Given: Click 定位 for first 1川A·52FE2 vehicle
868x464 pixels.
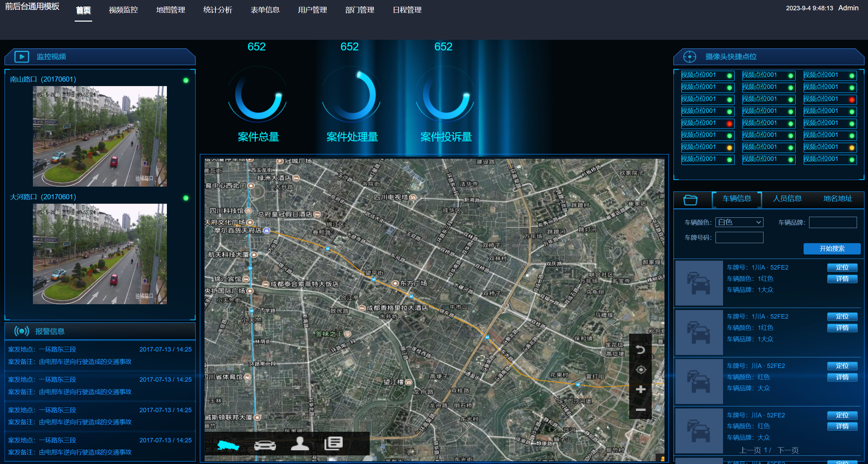Looking at the screenshot, I should click(842, 267).
